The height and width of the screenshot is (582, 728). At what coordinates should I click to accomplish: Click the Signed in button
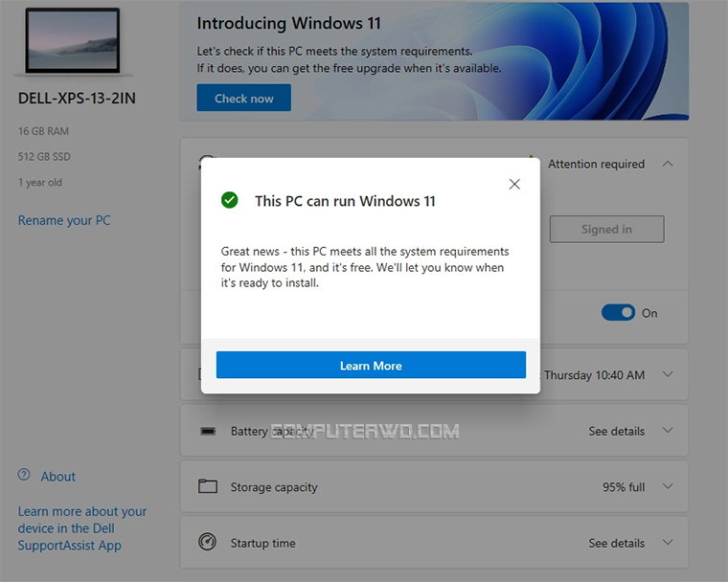606,229
